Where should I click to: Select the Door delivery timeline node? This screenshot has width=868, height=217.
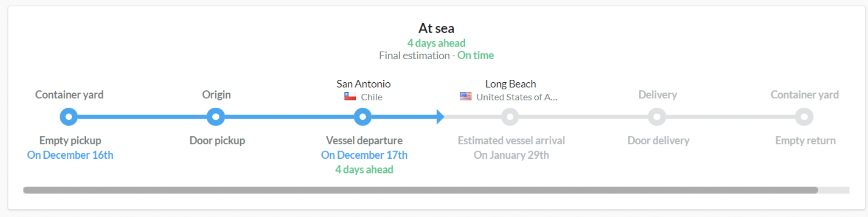point(657,117)
